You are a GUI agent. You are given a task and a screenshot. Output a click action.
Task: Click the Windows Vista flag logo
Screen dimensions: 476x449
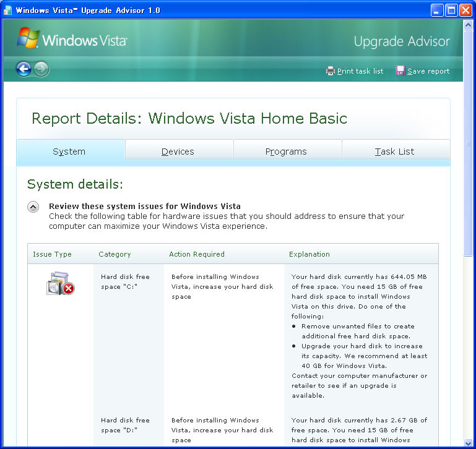[28, 38]
